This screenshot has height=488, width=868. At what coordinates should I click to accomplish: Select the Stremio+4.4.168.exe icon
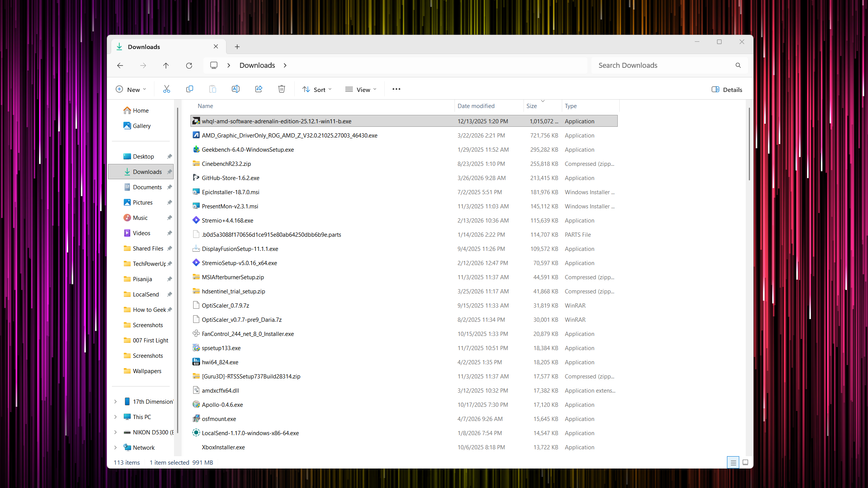(x=196, y=220)
